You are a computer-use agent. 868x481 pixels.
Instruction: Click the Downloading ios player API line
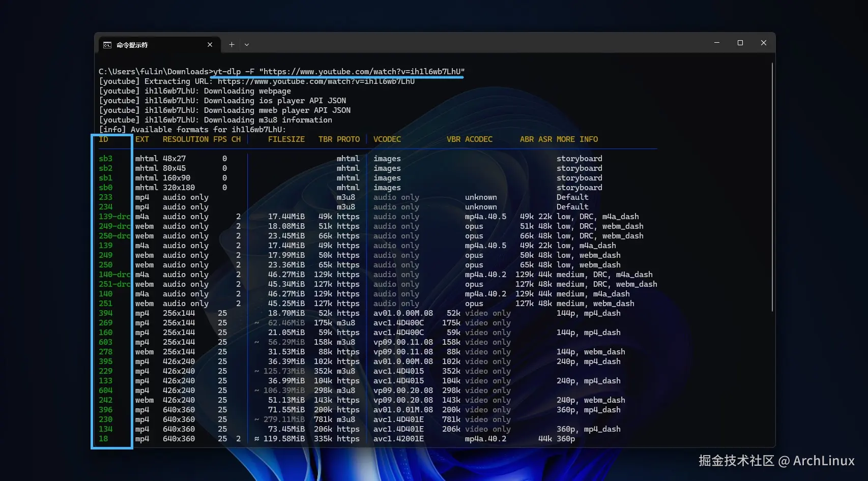(x=222, y=101)
